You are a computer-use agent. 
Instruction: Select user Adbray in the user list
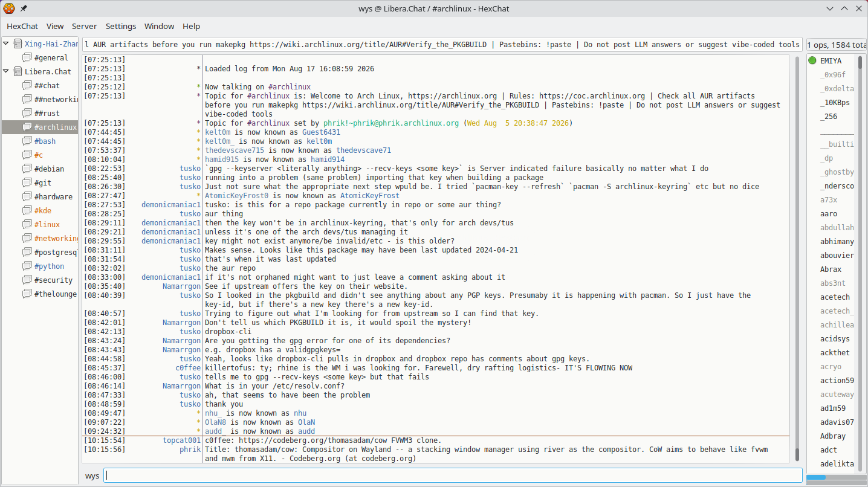tap(831, 436)
